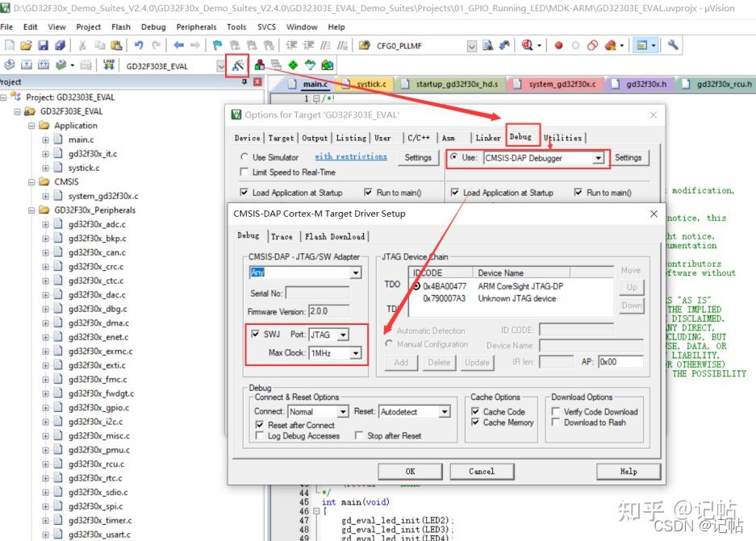Viewport: 756px width, 541px height.
Task: Expand the main.c node in project tree
Action: pyautogui.click(x=45, y=139)
